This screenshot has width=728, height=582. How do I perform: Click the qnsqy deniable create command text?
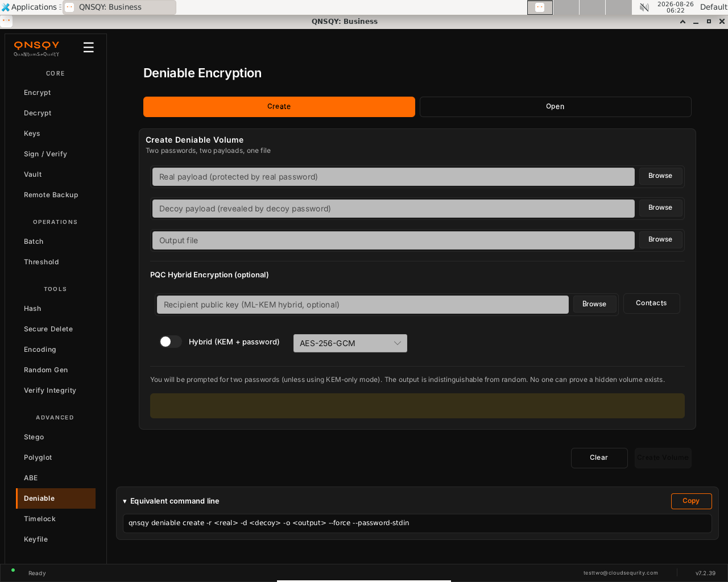click(268, 523)
